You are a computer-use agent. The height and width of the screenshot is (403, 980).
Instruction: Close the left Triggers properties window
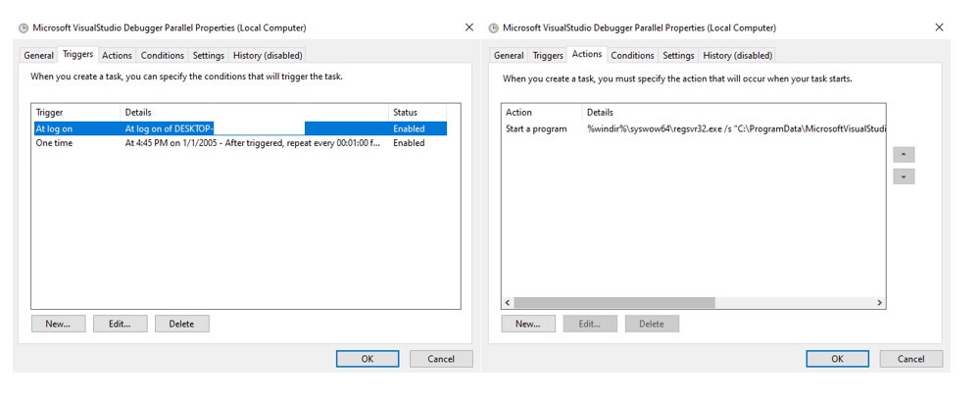pyautogui.click(x=468, y=27)
